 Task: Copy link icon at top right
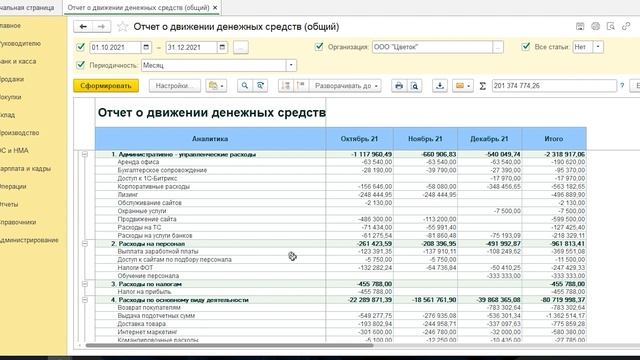point(626,27)
